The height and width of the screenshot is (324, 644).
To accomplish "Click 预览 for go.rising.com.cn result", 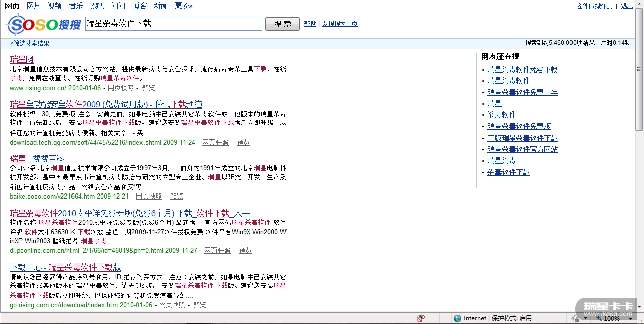I will coord(200,305).
